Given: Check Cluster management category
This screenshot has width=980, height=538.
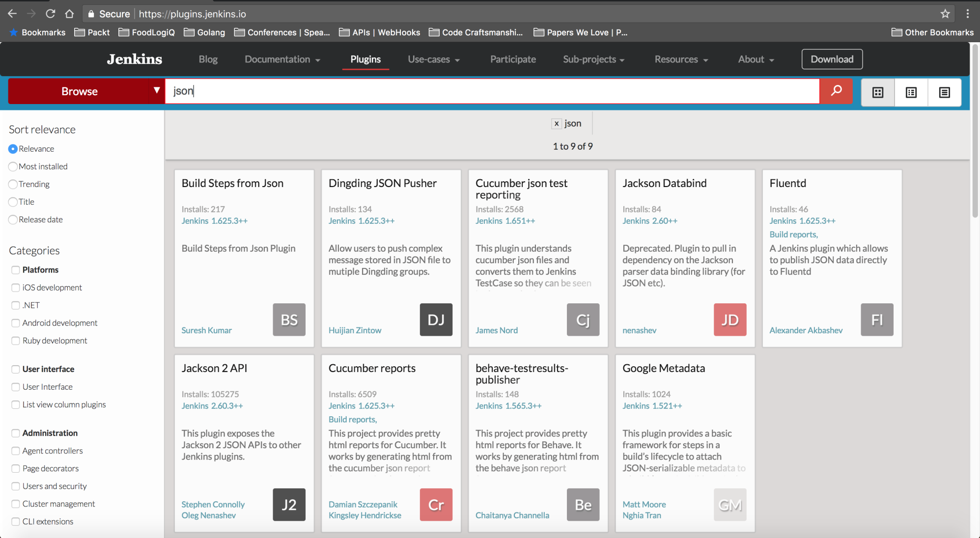Looking at the screenshot, I should [16, 504].
